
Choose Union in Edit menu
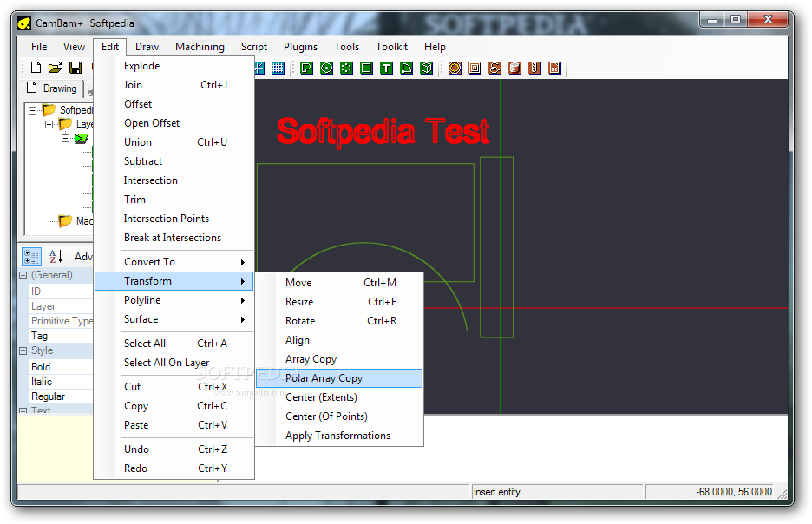coord(174,142)
